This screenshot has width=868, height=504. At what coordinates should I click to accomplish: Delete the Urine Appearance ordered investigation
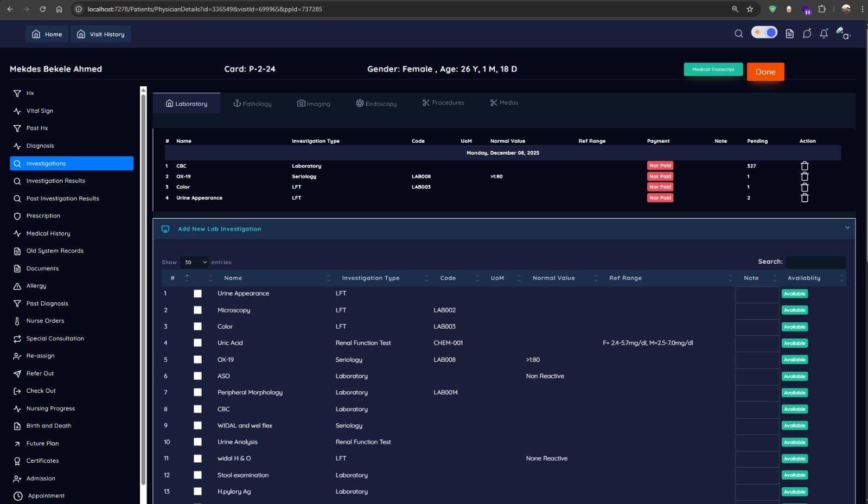coord(805,198)
